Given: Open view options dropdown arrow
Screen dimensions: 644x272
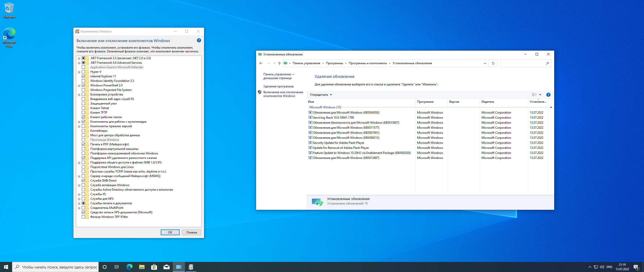Looking at the screenshot, I should click(x=540, y=95).
